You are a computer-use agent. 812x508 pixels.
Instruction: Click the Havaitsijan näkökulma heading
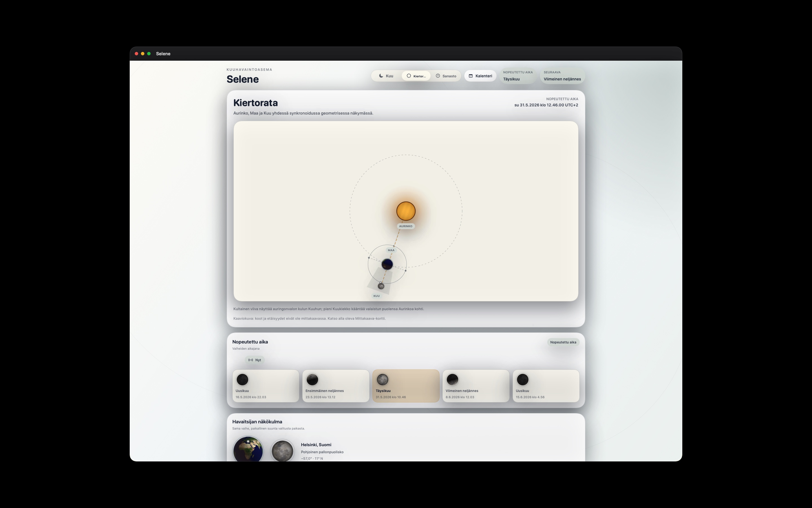tap(257, 422)
